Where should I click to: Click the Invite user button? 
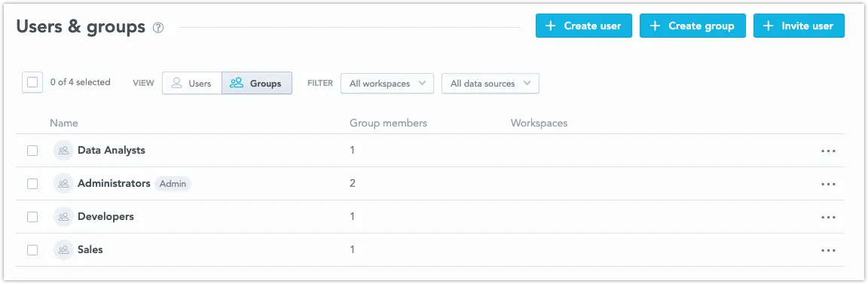tap(799, 26)
